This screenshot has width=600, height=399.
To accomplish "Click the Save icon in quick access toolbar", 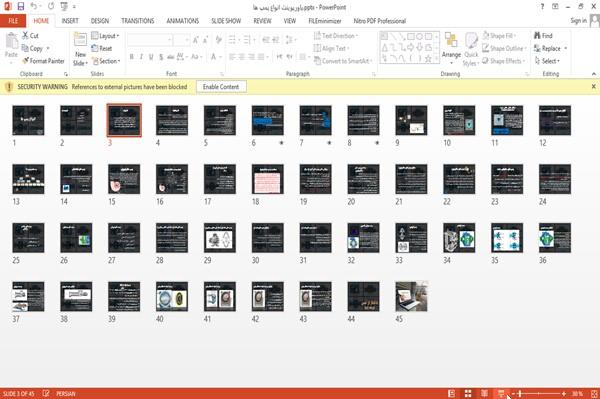I will [x=21, y=7].
